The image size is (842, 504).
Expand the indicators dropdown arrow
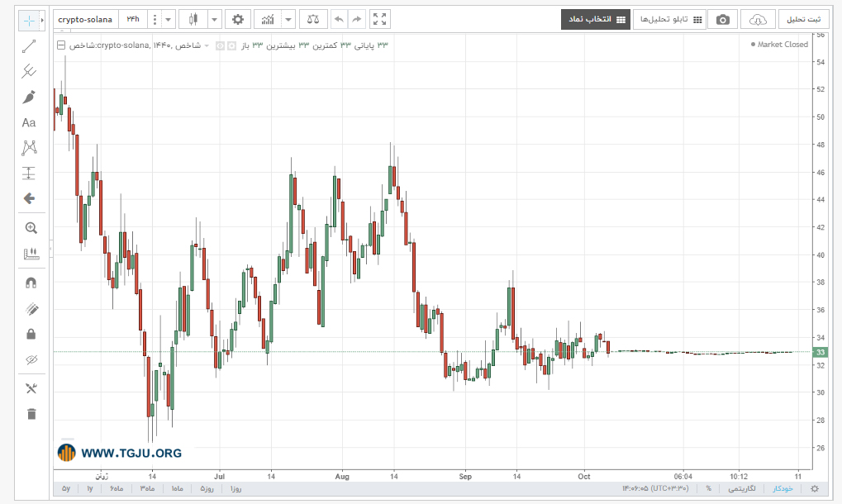288,20
